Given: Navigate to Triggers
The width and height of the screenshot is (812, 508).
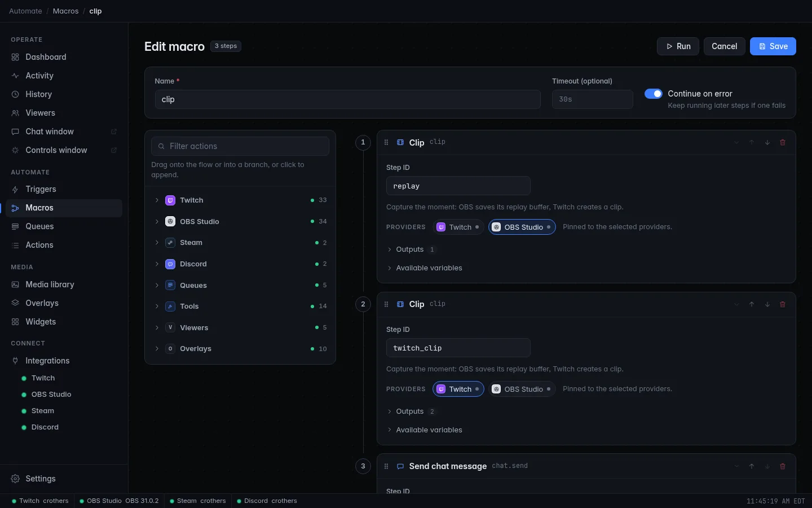Looking at the screenshot, I should (x=64, y=189).
